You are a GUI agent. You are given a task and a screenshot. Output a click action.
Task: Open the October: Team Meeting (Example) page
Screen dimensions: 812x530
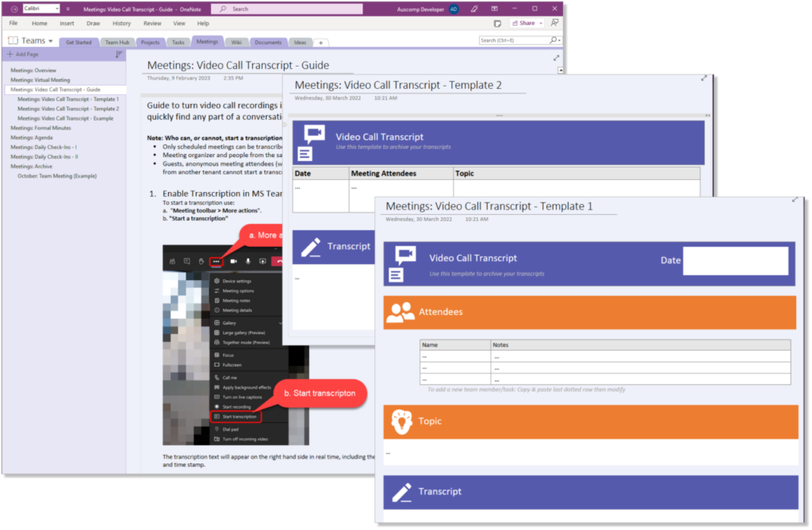[x=56, y=175]
